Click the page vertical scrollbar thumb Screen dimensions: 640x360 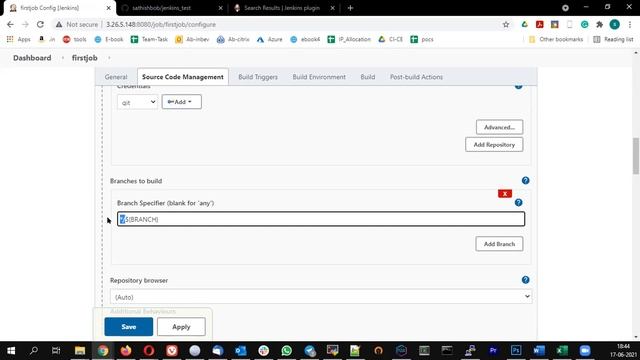click(636, 156)
